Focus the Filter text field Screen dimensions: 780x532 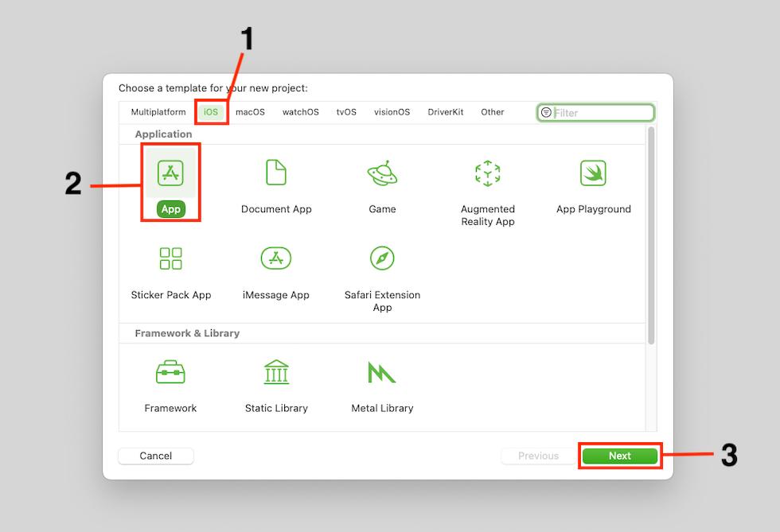[x=595, y=113]
